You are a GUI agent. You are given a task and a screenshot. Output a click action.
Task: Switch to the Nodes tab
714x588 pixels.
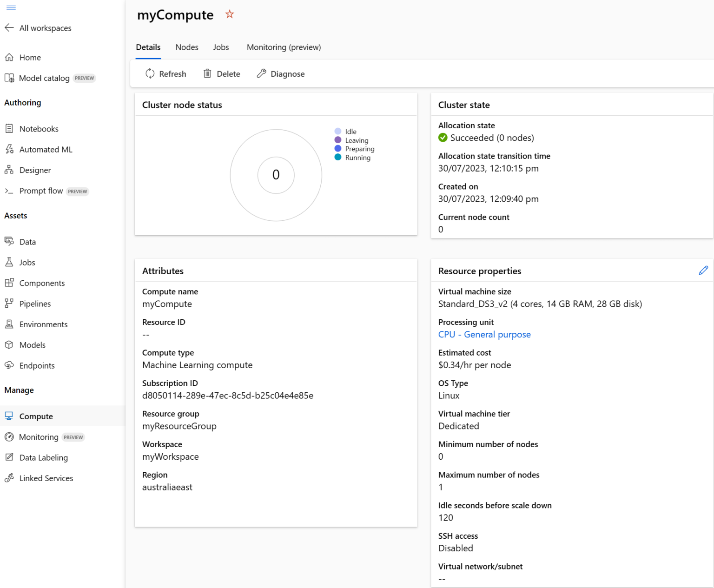pos(187,47)
